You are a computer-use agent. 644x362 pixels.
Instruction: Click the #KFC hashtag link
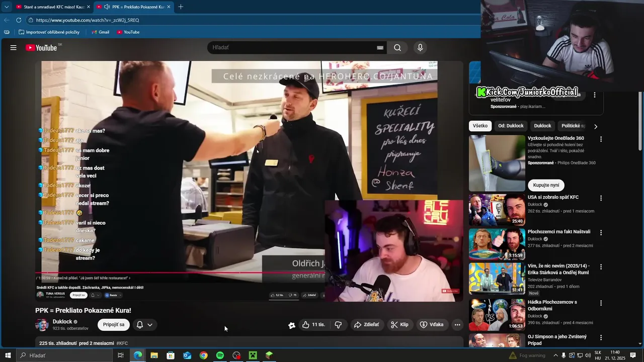[x=122, y=343]
